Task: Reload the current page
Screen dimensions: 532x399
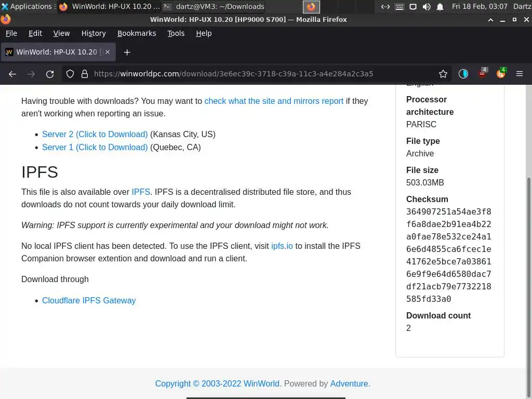Action: 50,74
